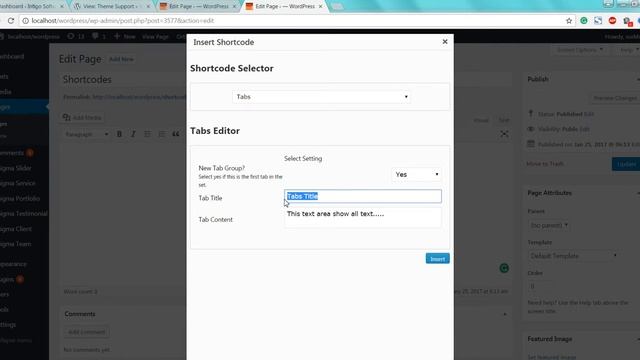The height and width of the screenshot is (360, 640).
Task: Open Sigma Service in sidebar menu
Action: click(17, 183)
